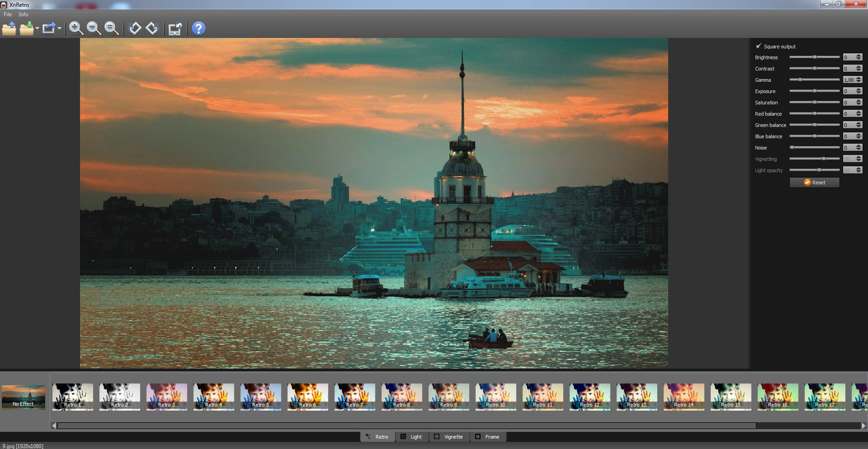Expand the share dropdown arrow
This screenshot has height=449, width=868.
tap(59, 29)
